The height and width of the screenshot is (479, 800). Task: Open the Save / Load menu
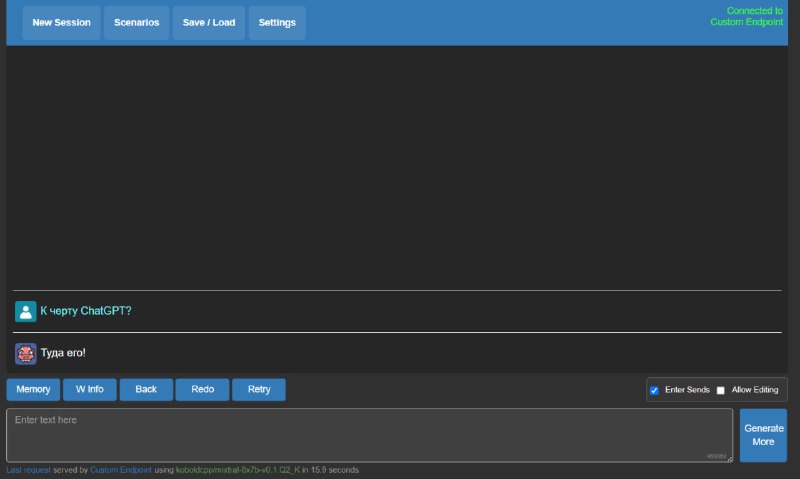(x=208, y=22)
